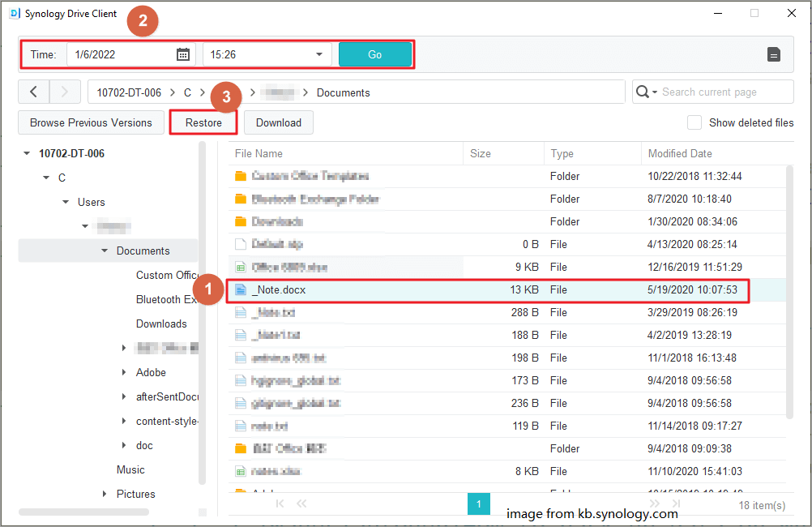Select Music in the folder tree
This screenshot has height=527, width=812.
[x=130, y=469]
